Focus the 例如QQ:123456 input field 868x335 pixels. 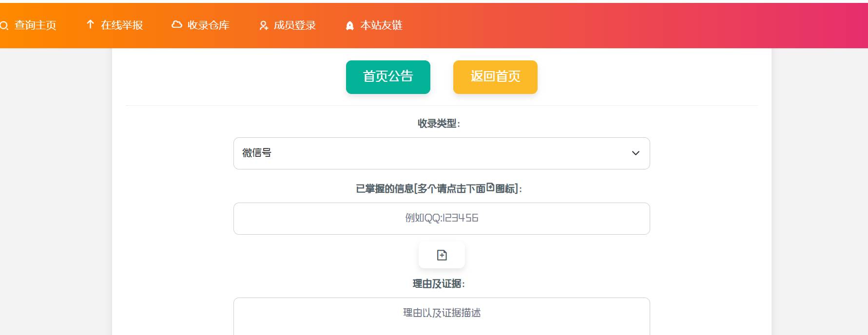tap(442, 219)
